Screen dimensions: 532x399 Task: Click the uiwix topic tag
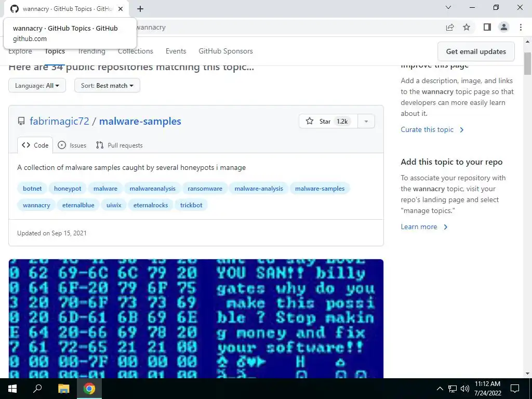(x=114, y=205)
